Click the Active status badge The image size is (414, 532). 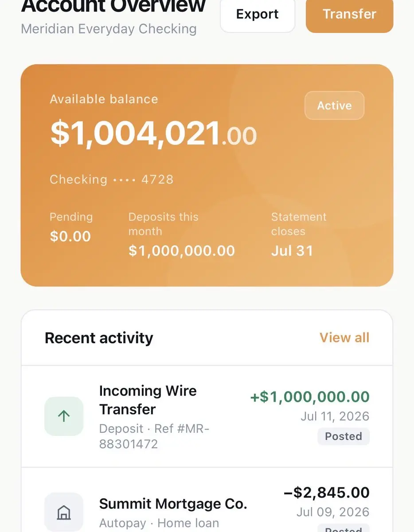pos(335,106)
